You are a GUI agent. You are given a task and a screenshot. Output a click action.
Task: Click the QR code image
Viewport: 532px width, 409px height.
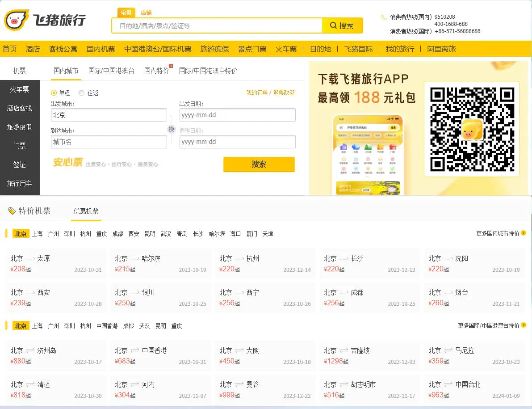[472, 129]
